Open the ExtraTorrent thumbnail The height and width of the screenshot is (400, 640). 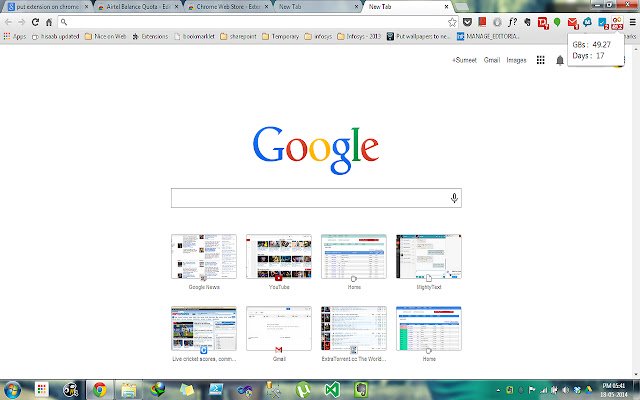pos(354,329)
